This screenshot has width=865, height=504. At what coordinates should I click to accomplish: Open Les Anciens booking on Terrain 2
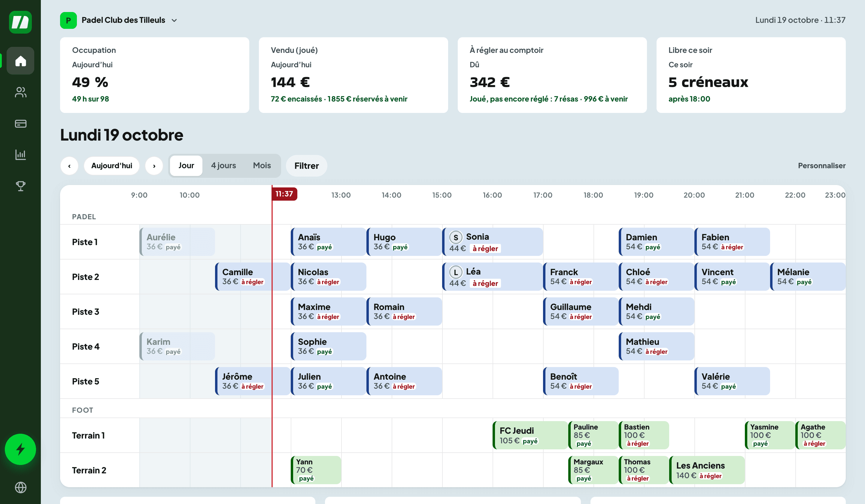[x=707, y=470]
